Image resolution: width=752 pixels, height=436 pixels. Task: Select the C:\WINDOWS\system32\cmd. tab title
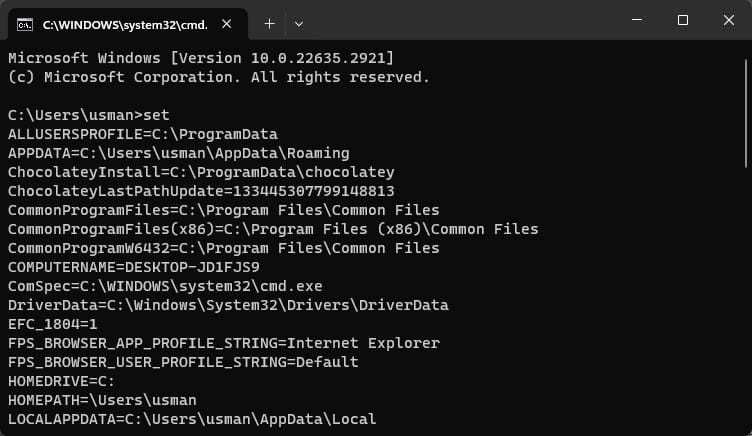[x=125, y=25]
